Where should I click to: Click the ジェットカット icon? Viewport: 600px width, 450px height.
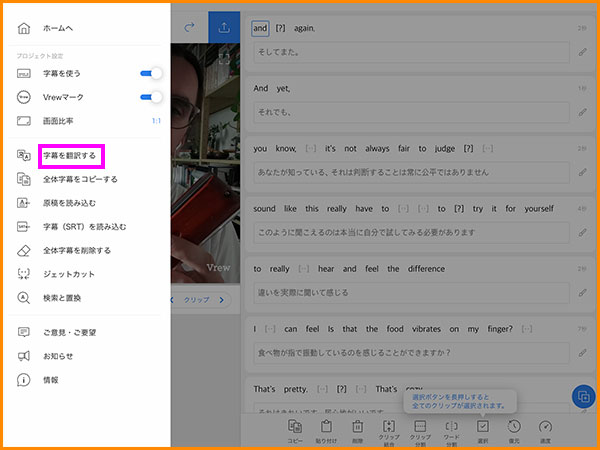(x=24, y=274)
